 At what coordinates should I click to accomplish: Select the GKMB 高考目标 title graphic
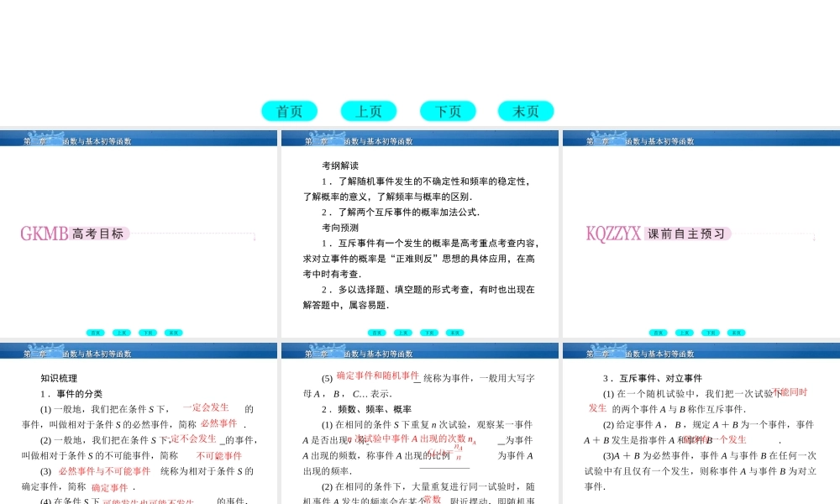[75, 234]
